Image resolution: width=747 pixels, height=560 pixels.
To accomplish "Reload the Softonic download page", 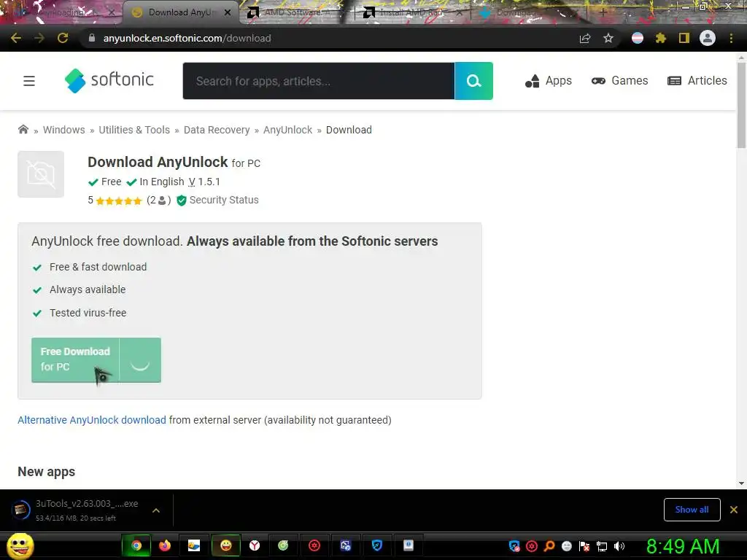I will click(x=63, y=38).
